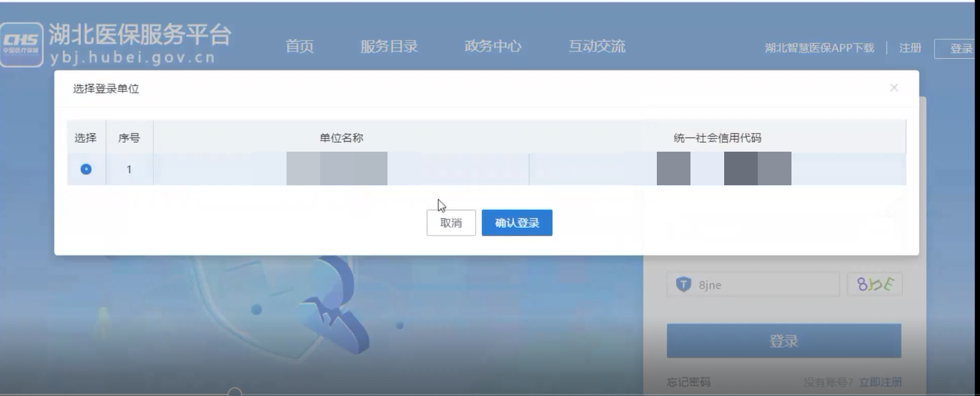Image resolution: width=980 pixels, height=396 pixels.
Task: Select the radio button for row 1
Action: coord(86,170)
